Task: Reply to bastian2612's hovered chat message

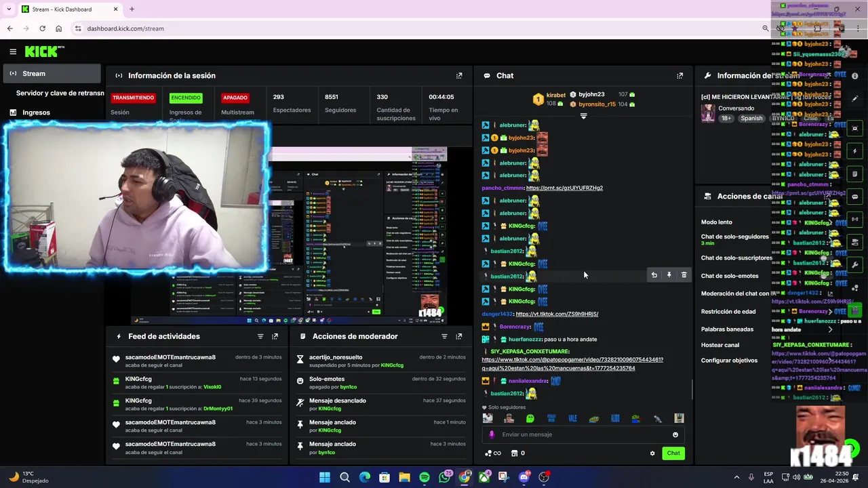Action: point(654,275)
